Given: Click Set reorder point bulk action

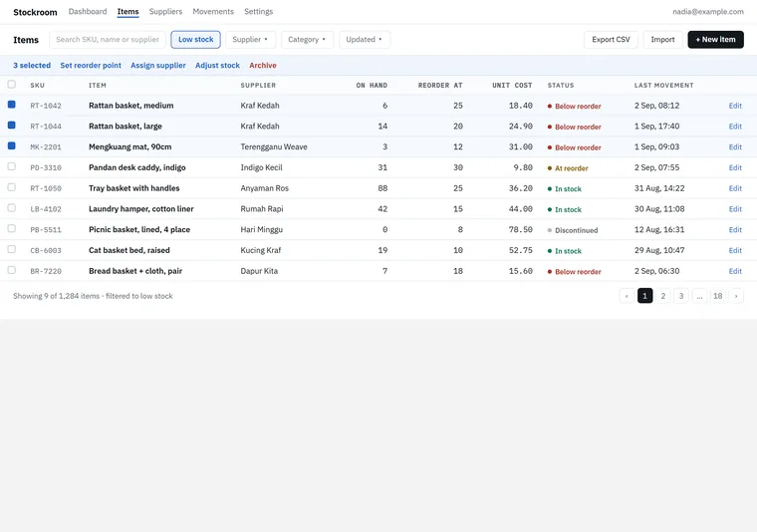Looking at the screenshot, I should click(x=91, y=65).
